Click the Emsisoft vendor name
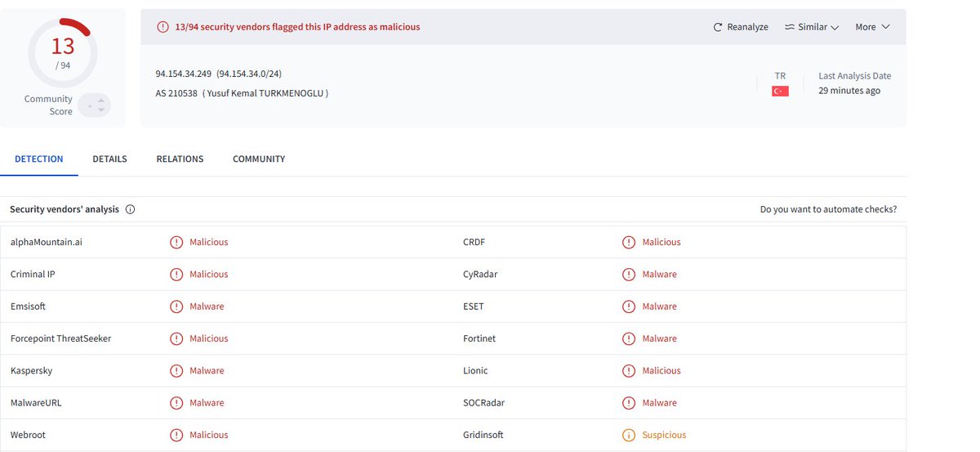The image size is (980, 452). pyautogui.click(x=29, y=307)
